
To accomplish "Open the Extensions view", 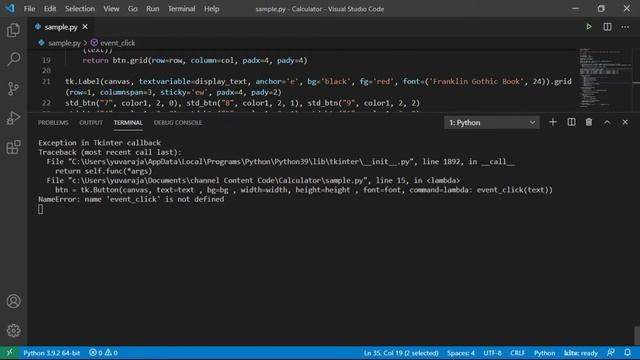I will click(x=13, y=147).
